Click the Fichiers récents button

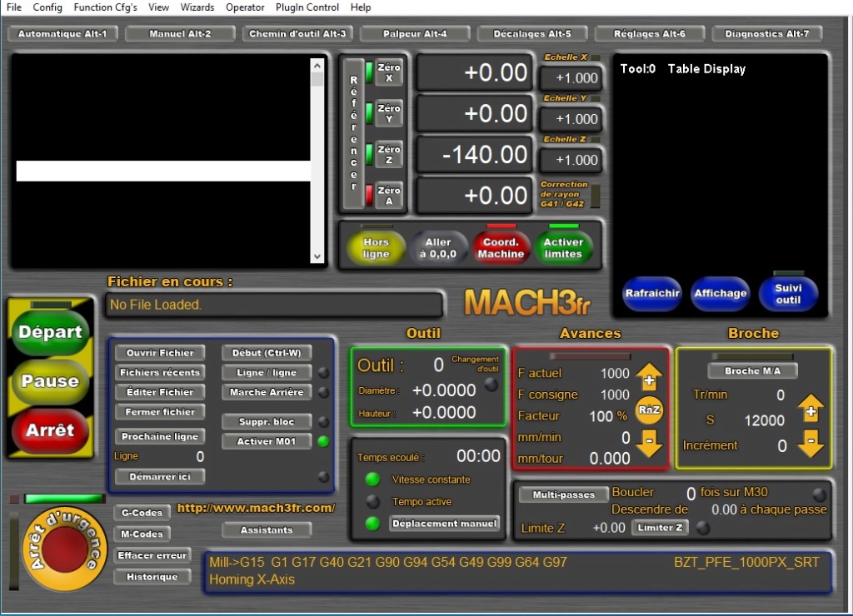(160, 372)
